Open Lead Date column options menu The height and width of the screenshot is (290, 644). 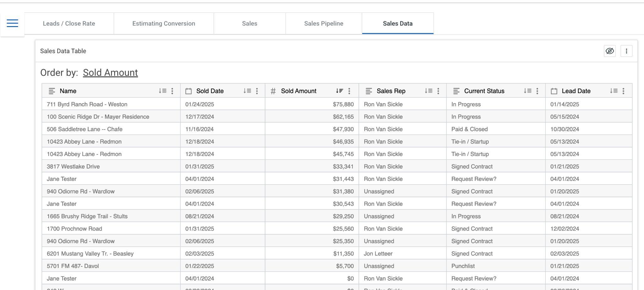point(623,91)
